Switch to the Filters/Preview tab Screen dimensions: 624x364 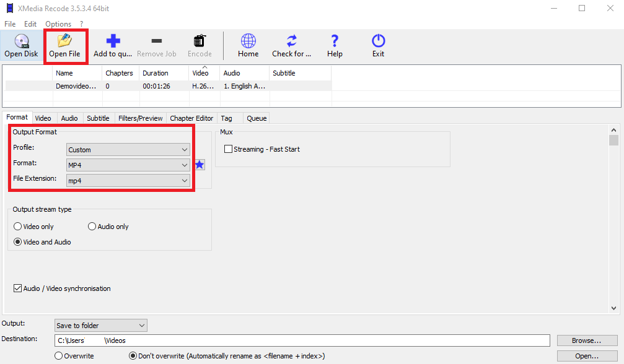140,118
